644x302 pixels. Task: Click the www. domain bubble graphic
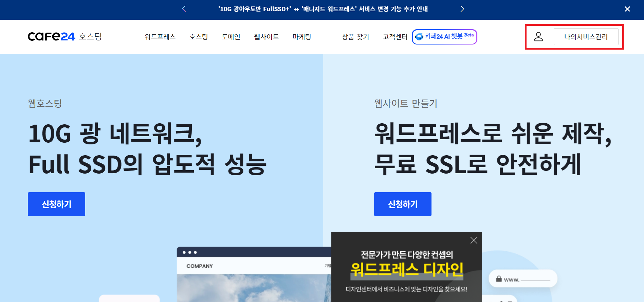tap(523, 279)
